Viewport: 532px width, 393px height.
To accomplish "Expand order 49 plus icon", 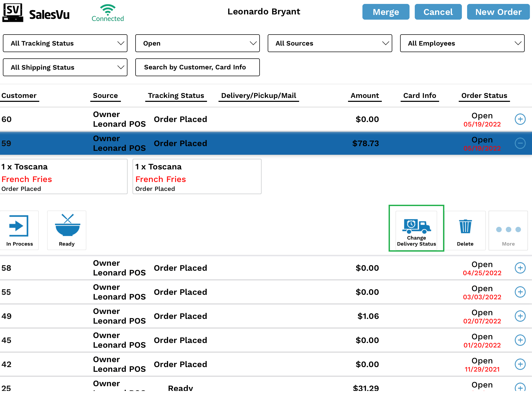I will point(520,316).
